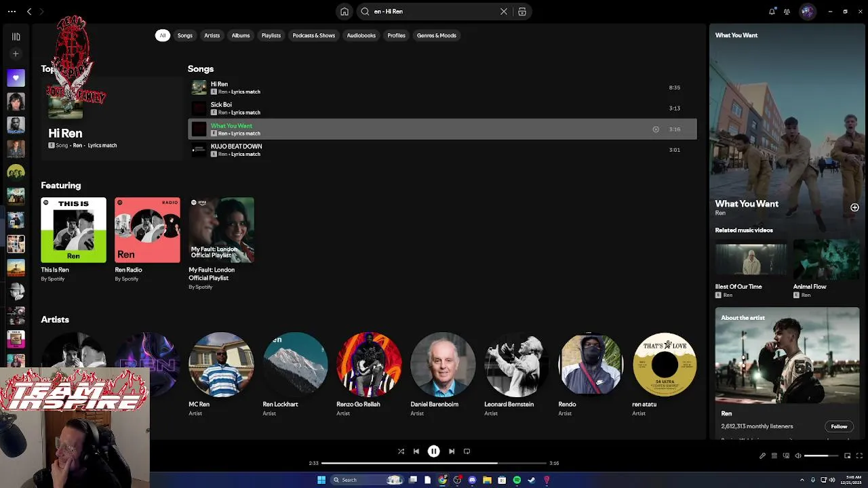Click the add icon on What You Want row
The height and width of the screenshot is (488, 868).
(655, 129)
